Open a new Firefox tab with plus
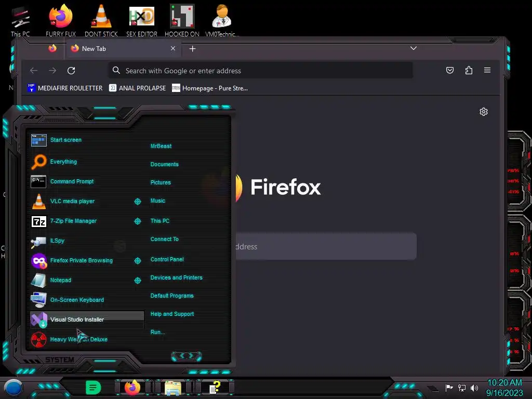Viewport: 532px width, 399px height. click(192, 49)
